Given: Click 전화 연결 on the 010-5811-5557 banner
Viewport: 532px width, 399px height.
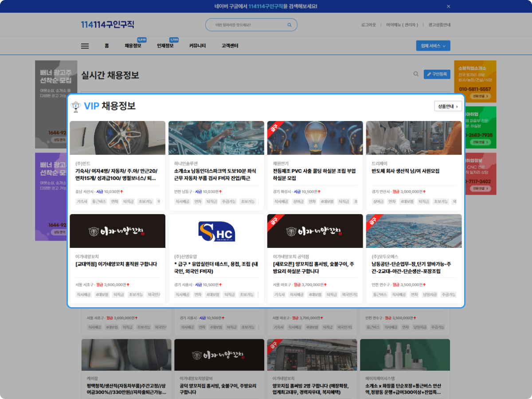Looking at the screenshot, I should click(481, 96).
